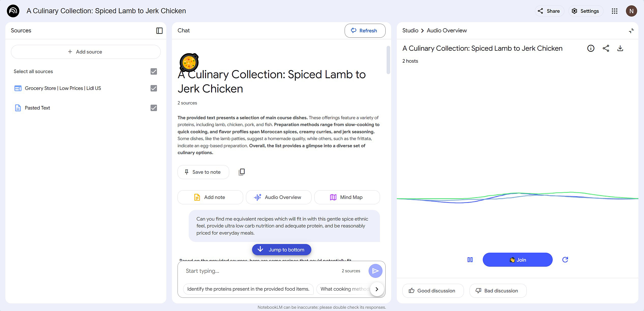
Task: Open Settings in top bar
Action: [x=586, y=11]
